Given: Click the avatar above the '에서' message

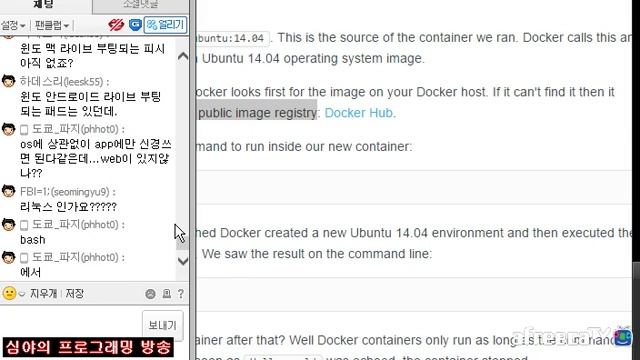Looking at the screenshot, I should [8, 257].
